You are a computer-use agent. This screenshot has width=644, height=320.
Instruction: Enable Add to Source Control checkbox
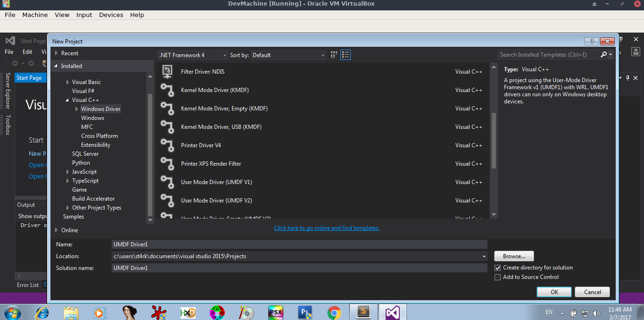click(x=497, y=277)
